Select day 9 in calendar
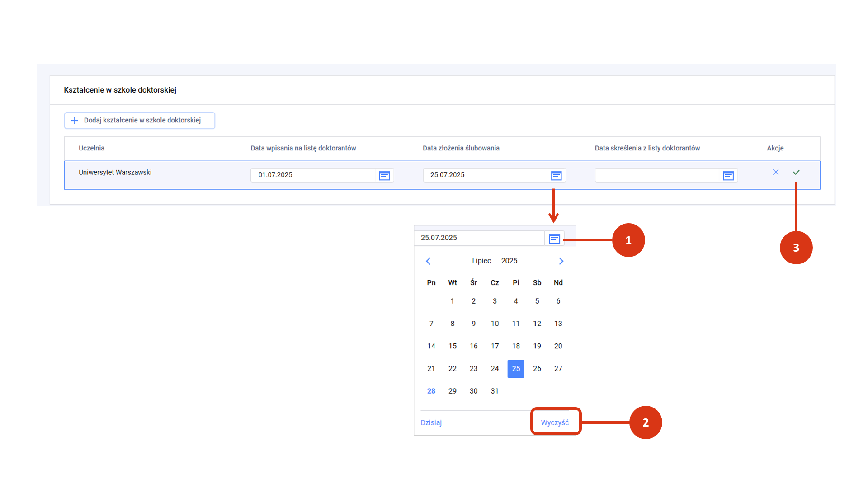This screenshot has width=868, height=488. (x=474, y=324)
